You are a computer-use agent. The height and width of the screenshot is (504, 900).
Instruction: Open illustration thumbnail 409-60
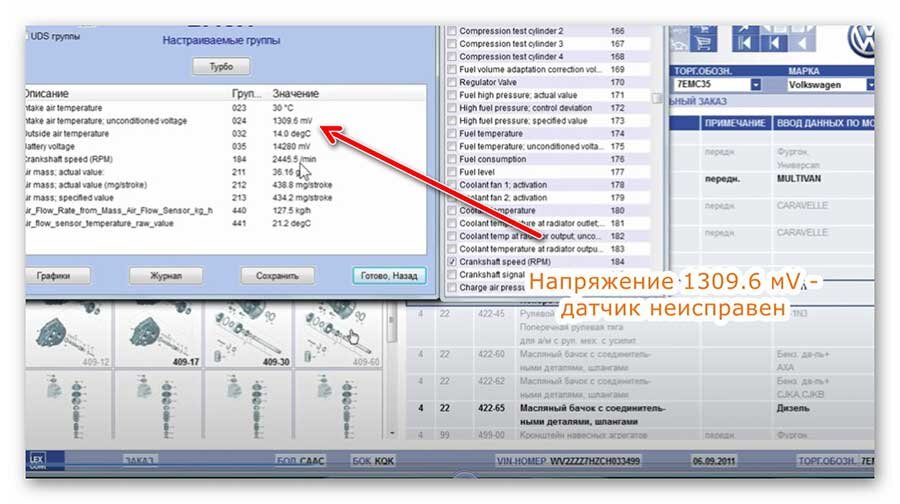(338, 336)
